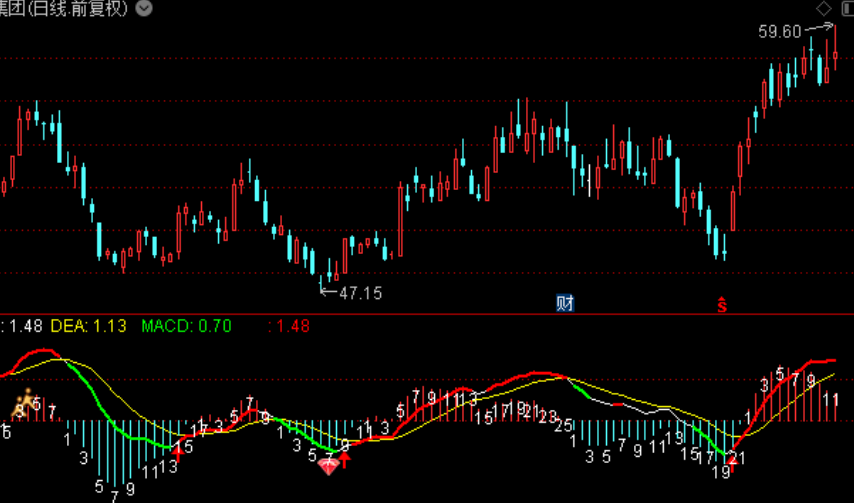Click the red up arrow near bar 15
Image resolution: width=854 pixels, height=503 pixels.
click(178, 452)
